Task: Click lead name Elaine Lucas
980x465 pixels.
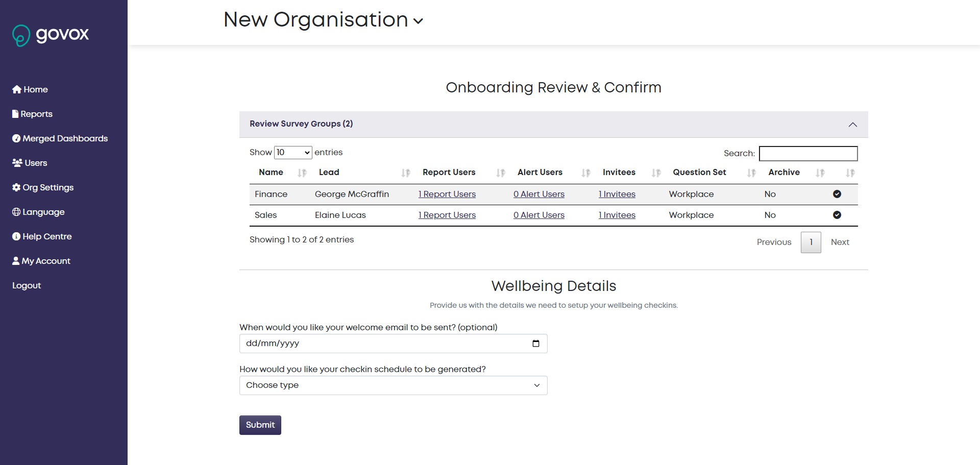Action: pyautogui.click(x=340, y=215)
